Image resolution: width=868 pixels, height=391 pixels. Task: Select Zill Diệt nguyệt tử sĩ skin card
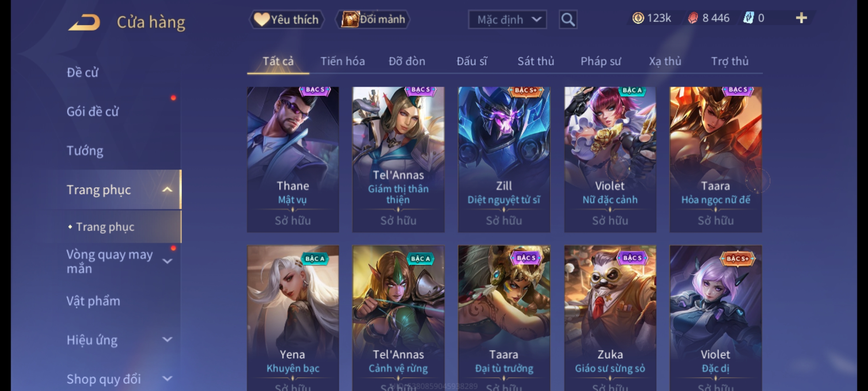pyautogui.click(x=504, y=160)
